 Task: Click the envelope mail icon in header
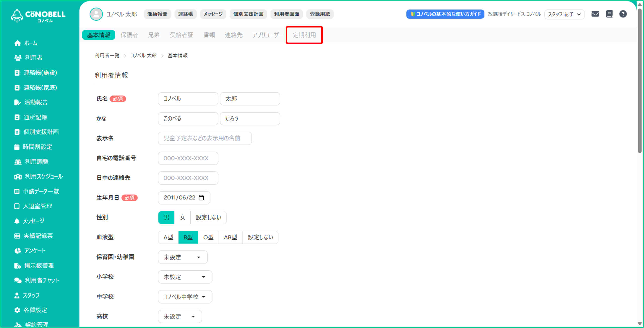[x=595, y=14]
